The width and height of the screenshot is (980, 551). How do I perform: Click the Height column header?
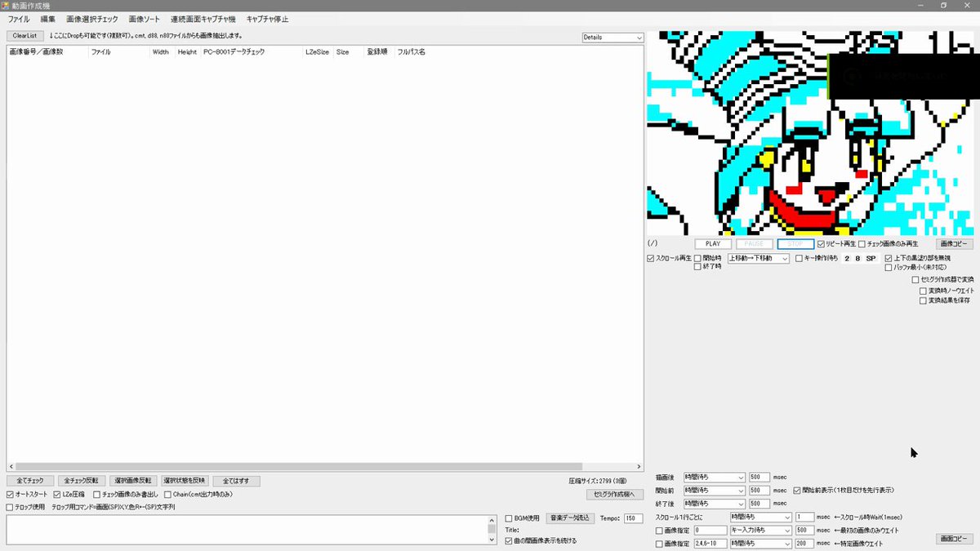click(188, 51)
